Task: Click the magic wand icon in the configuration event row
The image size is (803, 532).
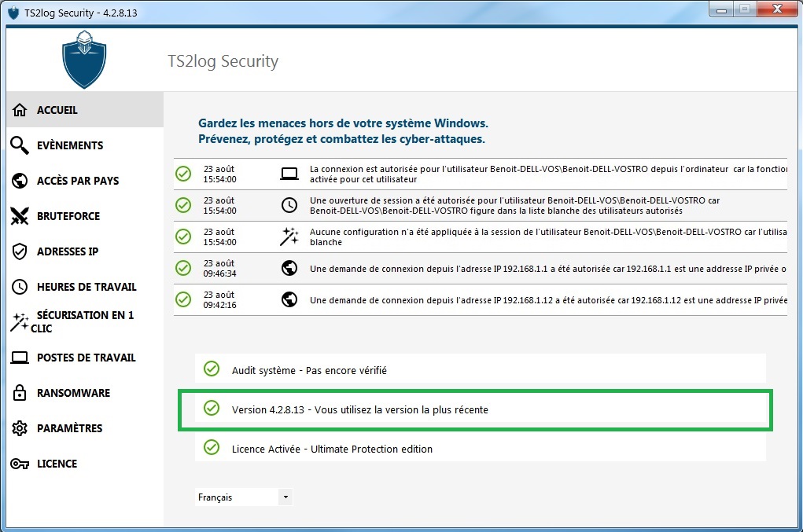Action: [289, 237]
